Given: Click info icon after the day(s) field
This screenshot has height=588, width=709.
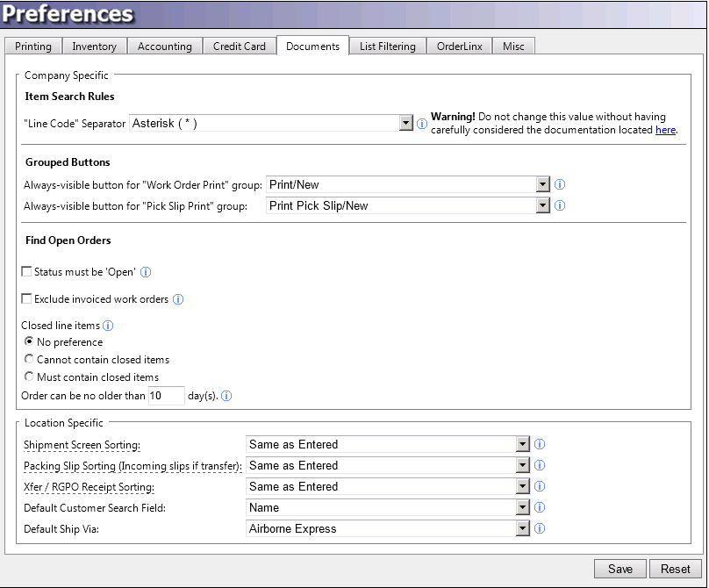Looking at the screenshot, I should pos(226,396).
